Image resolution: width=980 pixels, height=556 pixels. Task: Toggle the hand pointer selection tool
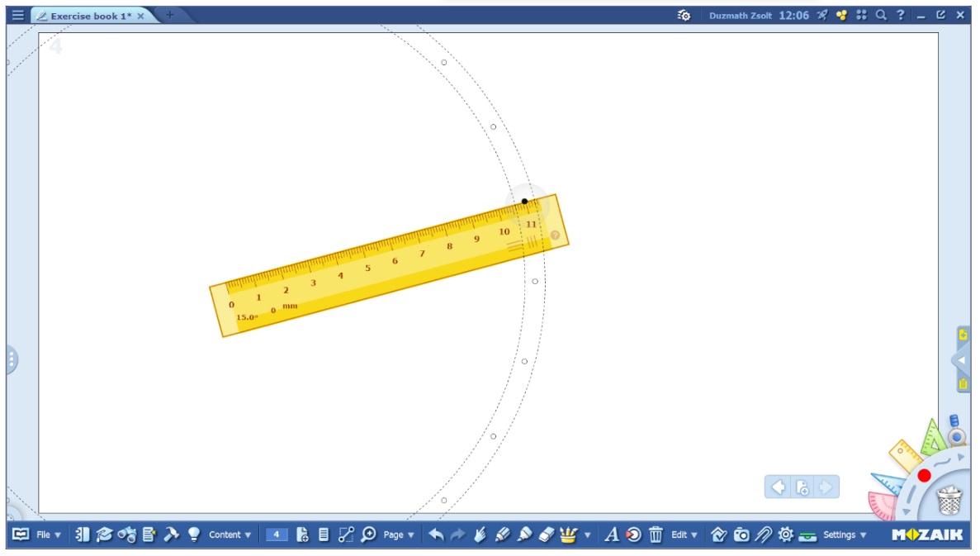(480, 535)
